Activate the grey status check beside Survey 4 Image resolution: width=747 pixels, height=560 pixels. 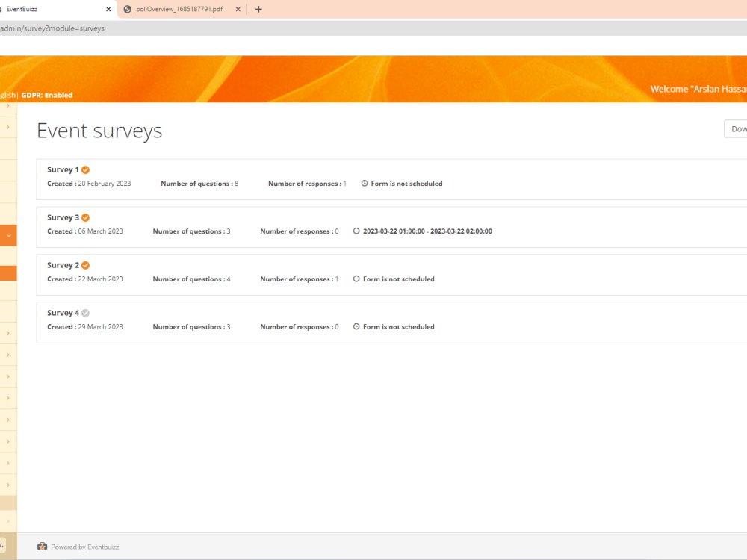(x=85, y=313)
